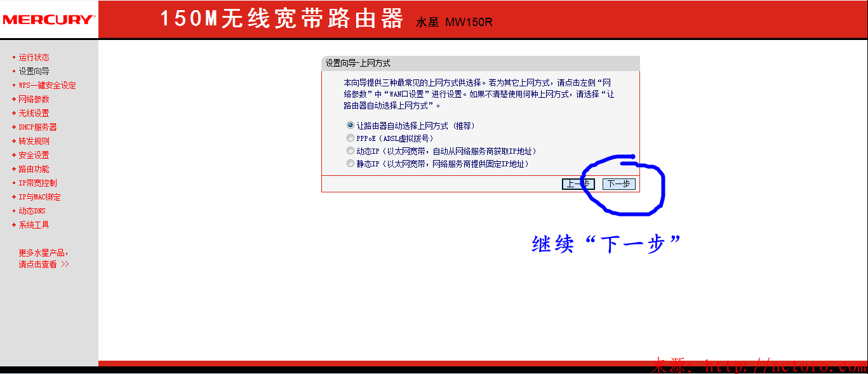
Task: Expand 网络参数 menu
Action: coord(34,99)
